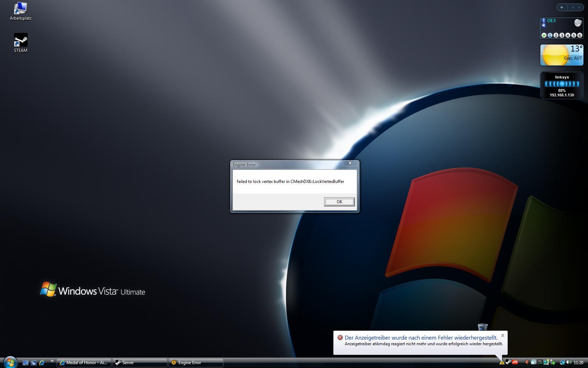Launch Internet Explorer from Quick Launch
This screenshot has width=588, height=368.
42,363
